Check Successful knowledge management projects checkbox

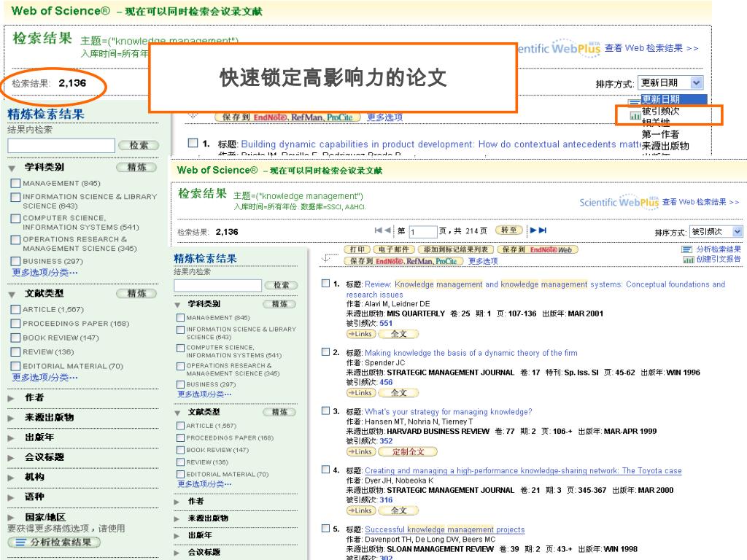326,529
